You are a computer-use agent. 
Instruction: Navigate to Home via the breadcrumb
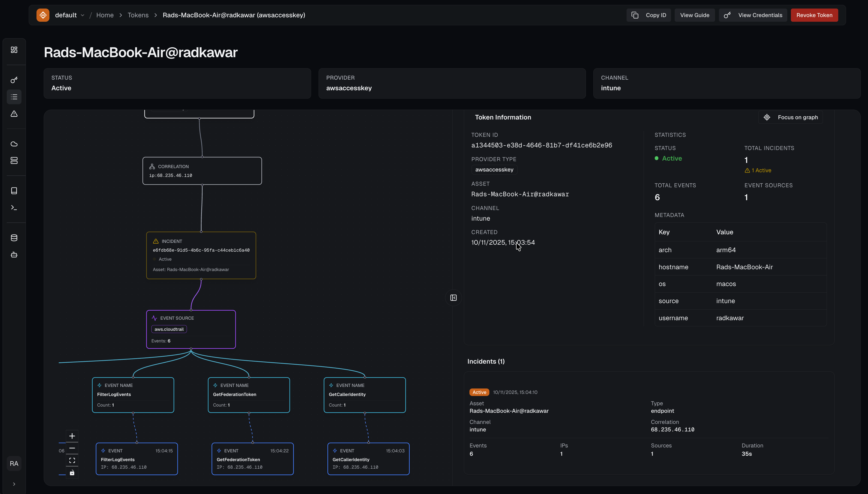(x=105, y=15)
